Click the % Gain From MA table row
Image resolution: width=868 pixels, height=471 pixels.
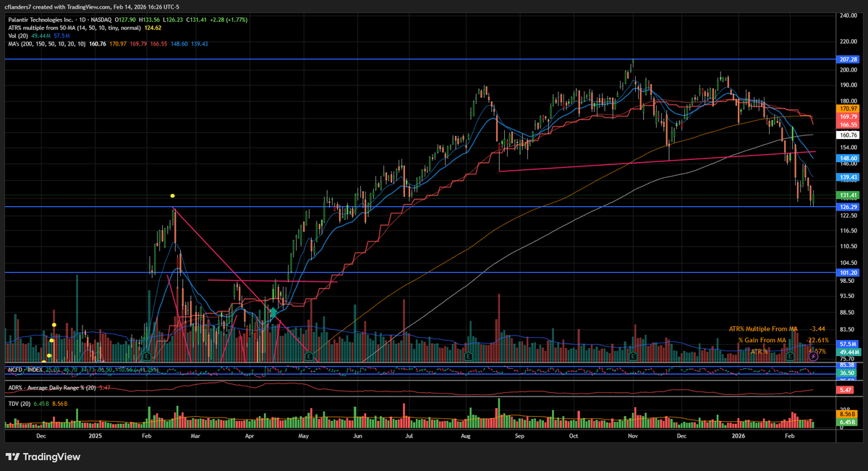(782, 340)
